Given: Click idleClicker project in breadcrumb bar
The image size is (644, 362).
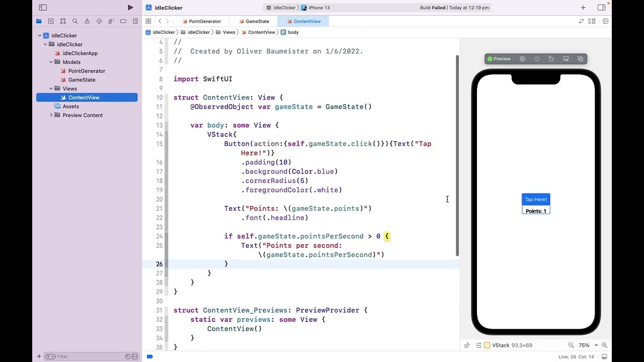Looking at the screenshot, I should tap(160, 32).
